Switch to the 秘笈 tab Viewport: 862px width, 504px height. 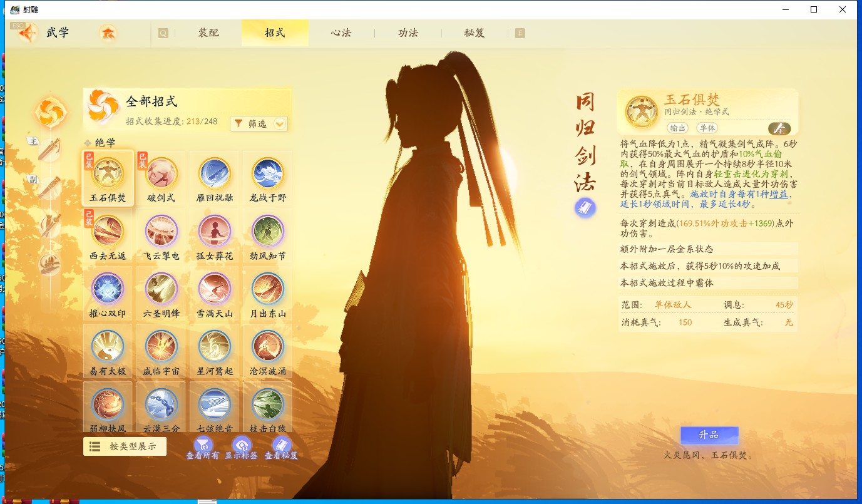click(x=474, y=33)
